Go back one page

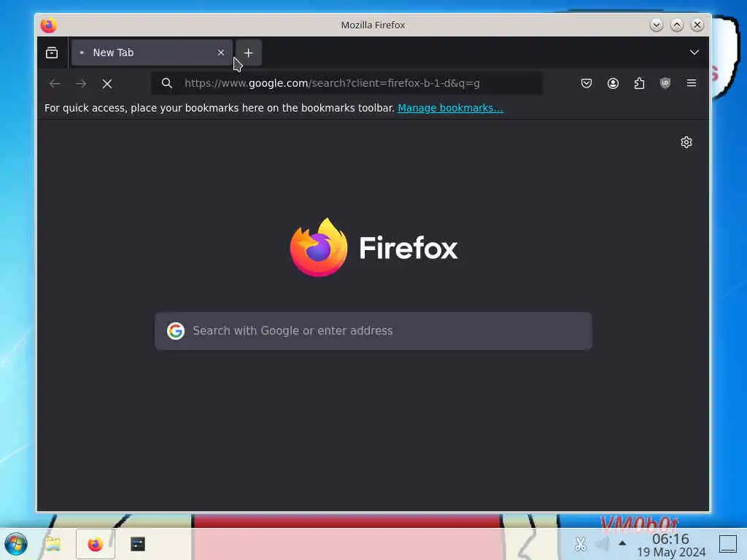tap(55, 84)
